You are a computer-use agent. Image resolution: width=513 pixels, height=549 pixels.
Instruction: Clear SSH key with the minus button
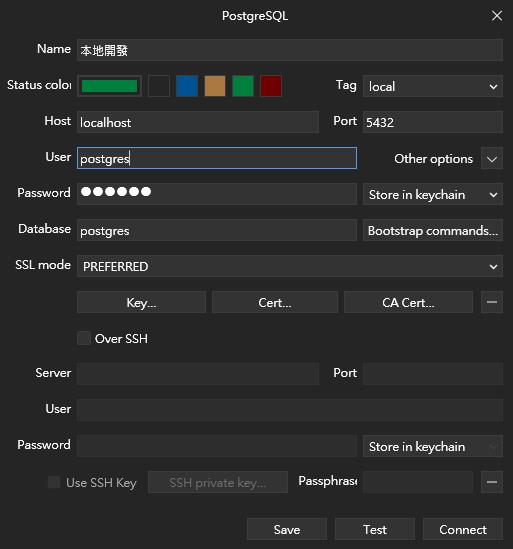(x=492, y=482)
